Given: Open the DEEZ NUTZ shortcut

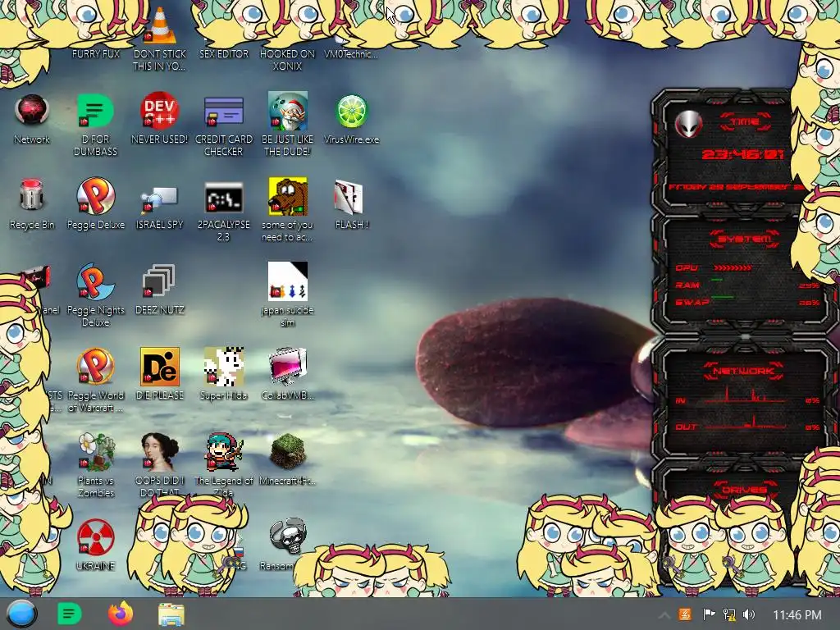Looking at the screenshot, I should [x=159, y=281].
